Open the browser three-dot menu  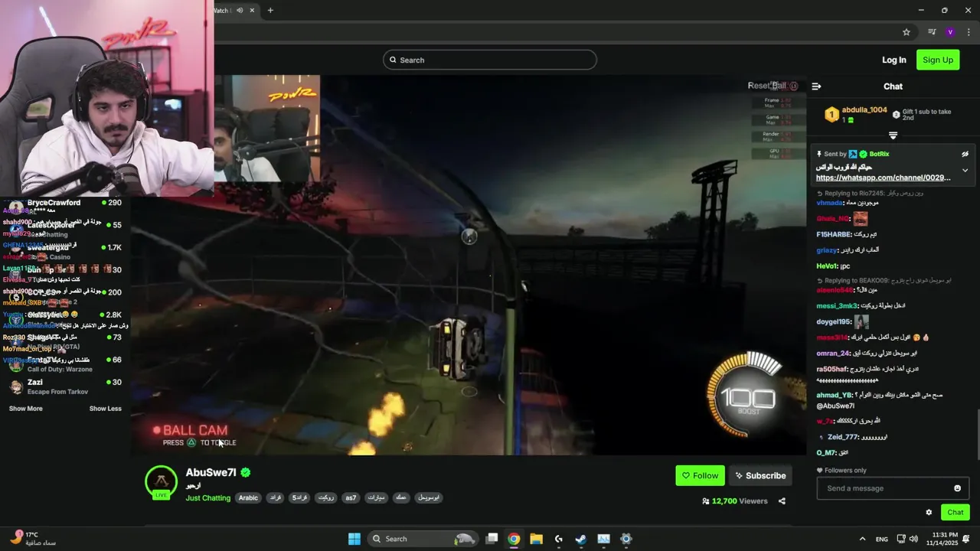(969, 32)
